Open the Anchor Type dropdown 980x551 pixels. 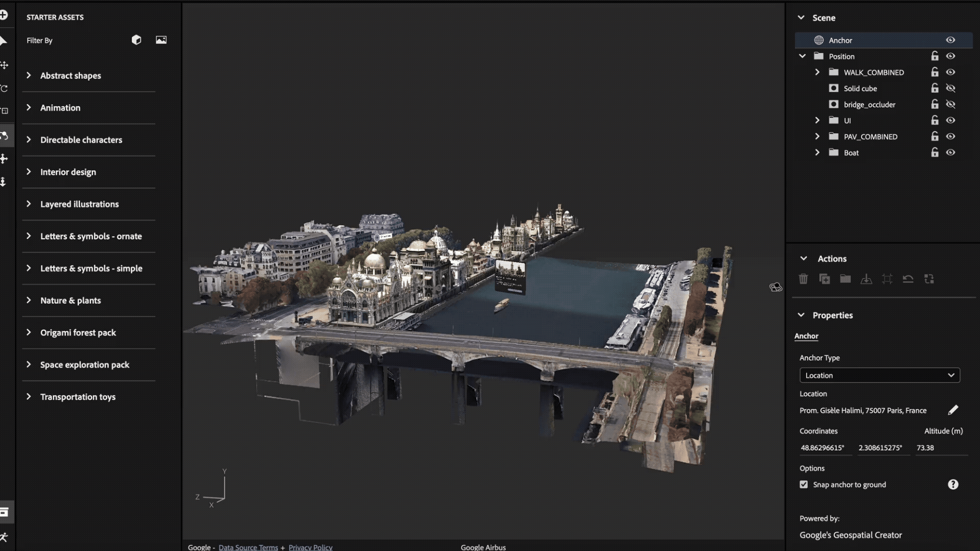click(x=879, y=375)
